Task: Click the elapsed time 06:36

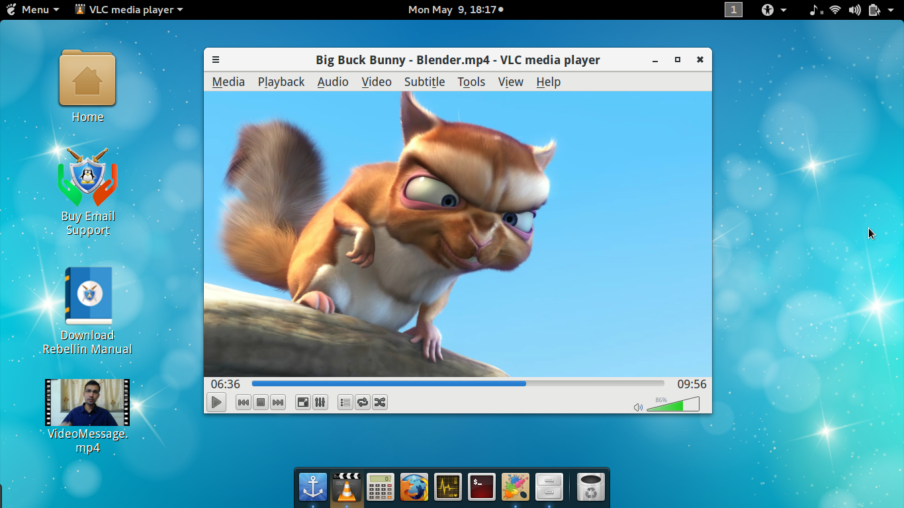Action: (225, 384)
